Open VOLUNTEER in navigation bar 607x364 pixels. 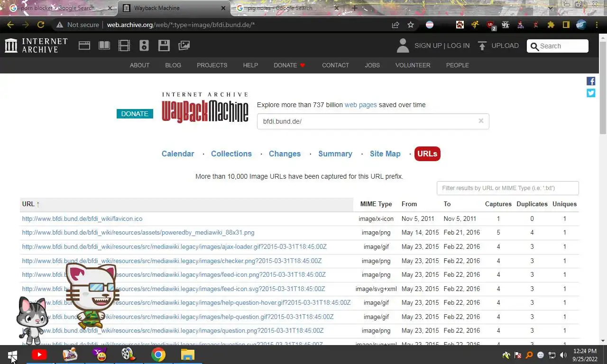(413, 65)
